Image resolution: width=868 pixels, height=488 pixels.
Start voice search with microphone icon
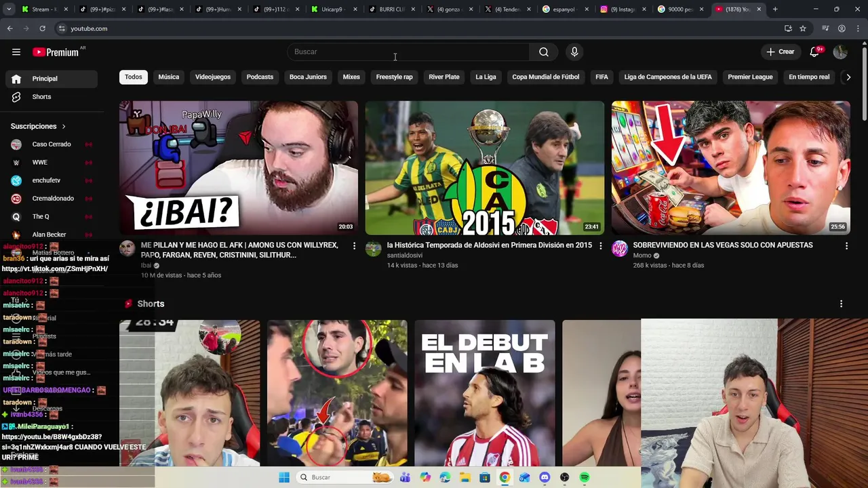point(574,52)
